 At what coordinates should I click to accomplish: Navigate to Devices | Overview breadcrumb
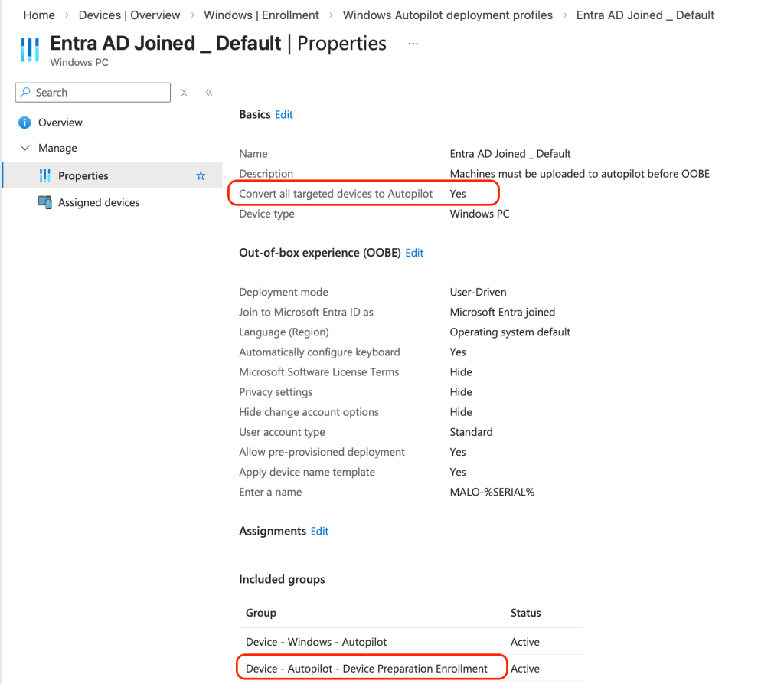(x=129, y=15)
